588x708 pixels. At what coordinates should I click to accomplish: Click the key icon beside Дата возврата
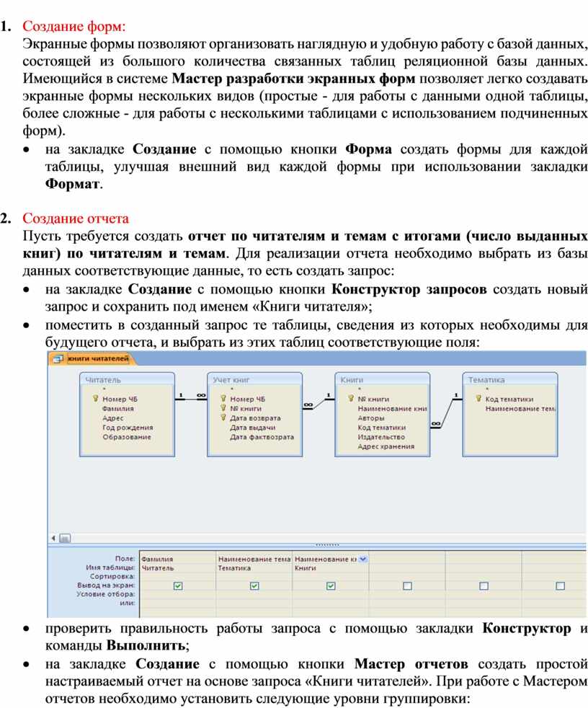point(223,417)
